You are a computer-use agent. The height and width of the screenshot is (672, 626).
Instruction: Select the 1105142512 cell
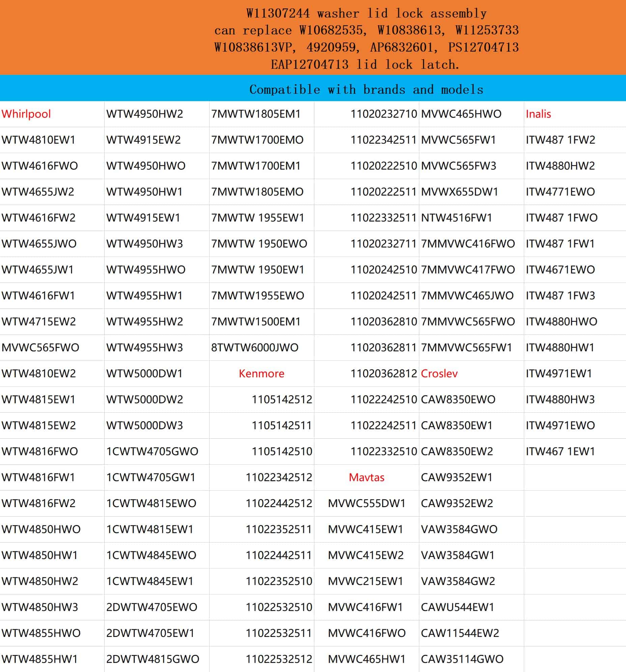(x=282, y=400)
